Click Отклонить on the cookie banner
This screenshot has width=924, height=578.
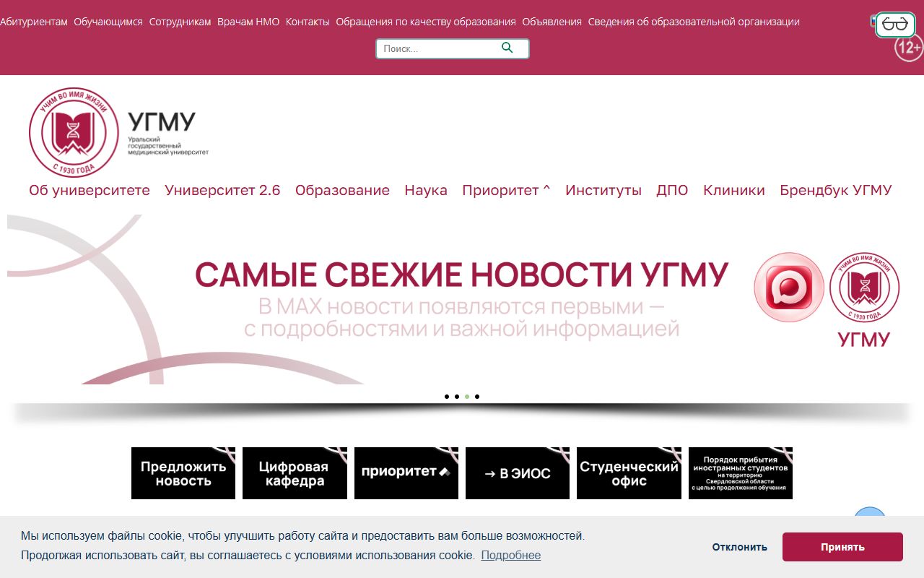740,547
